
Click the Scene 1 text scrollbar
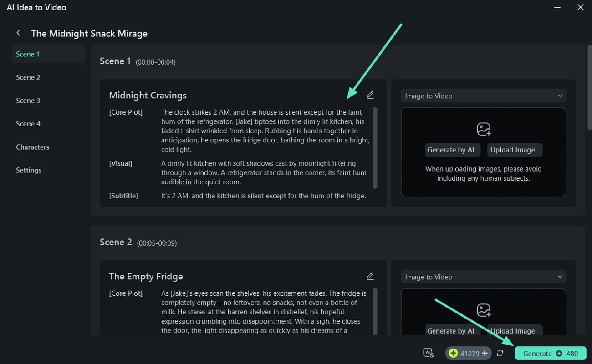tap(375, 148)
